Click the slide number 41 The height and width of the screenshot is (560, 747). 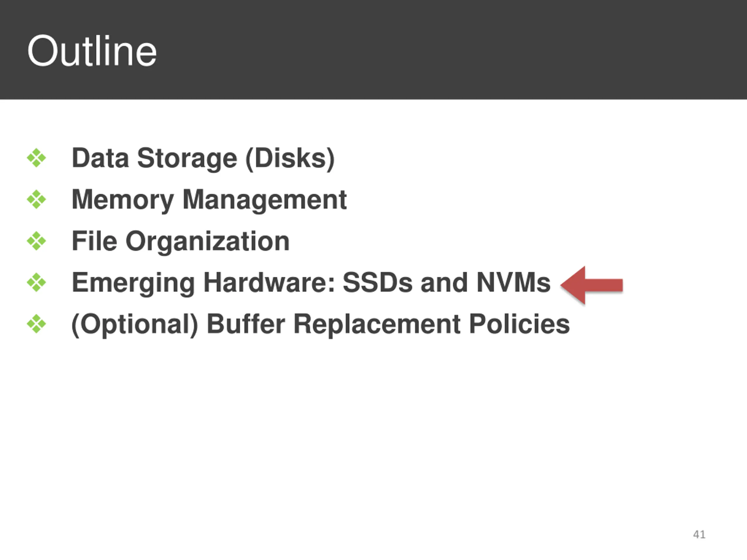click(x=699, y=534)
